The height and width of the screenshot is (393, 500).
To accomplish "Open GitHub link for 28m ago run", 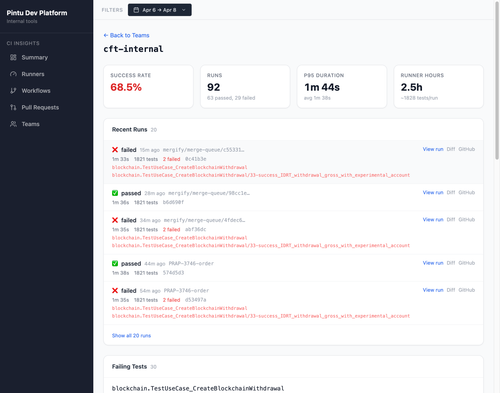I will (x=467, y=192).
